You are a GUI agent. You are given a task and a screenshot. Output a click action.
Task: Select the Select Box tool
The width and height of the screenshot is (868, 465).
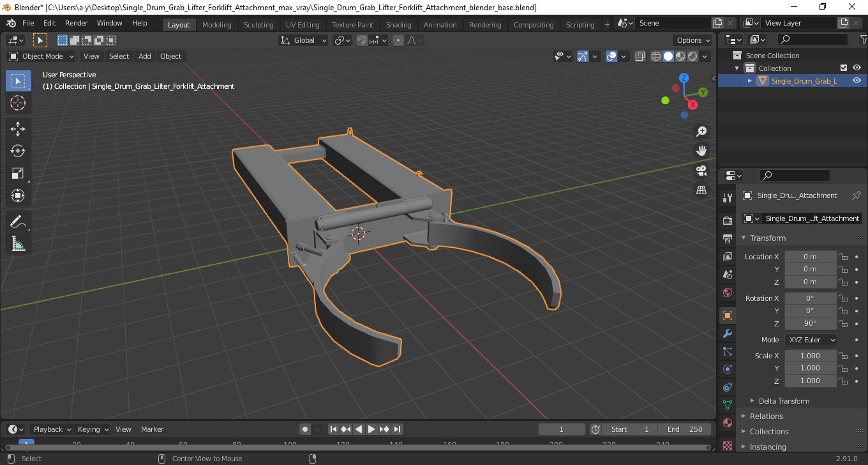point(18,81)
